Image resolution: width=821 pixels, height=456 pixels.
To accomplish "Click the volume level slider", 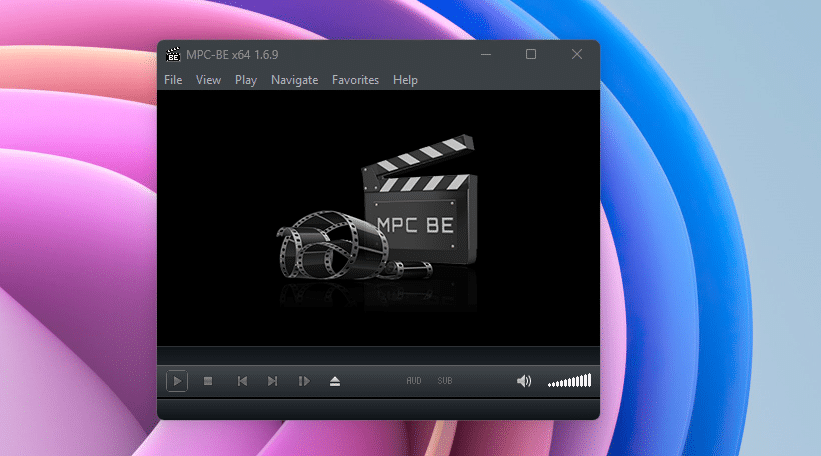I will coord(570,381).
